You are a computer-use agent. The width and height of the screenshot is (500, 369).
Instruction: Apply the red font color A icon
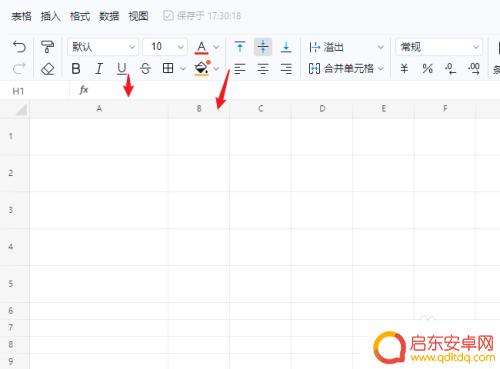(201, 47)
